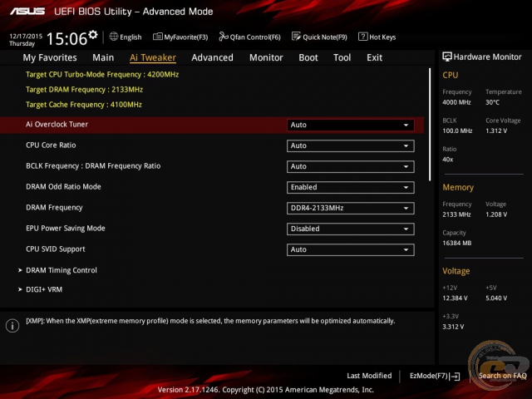Open EPU Power Saving Mode dropdown
The image size is (532, 399).
[x=350, y=229]
